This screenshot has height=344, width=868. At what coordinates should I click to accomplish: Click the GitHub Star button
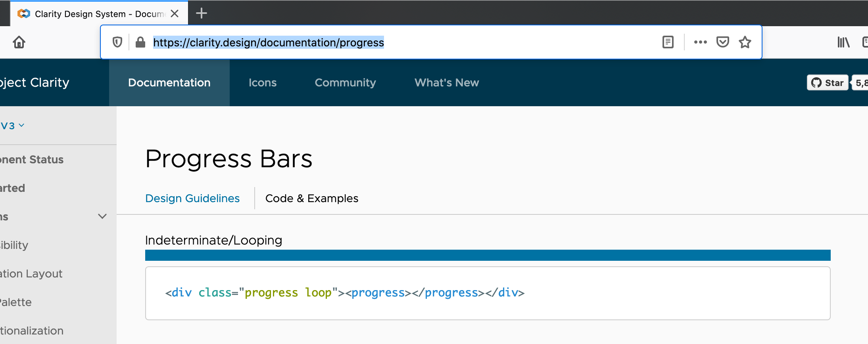(828, 83)
